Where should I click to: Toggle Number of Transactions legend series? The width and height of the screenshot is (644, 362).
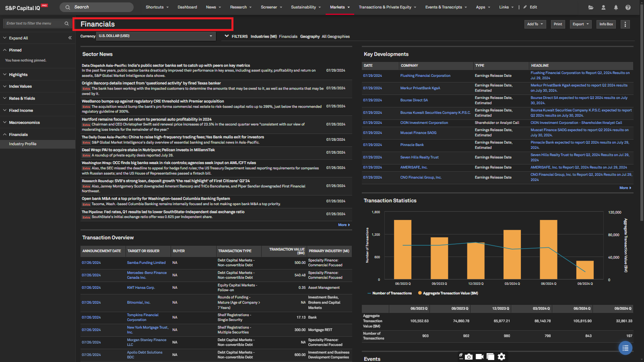(392, 293)
